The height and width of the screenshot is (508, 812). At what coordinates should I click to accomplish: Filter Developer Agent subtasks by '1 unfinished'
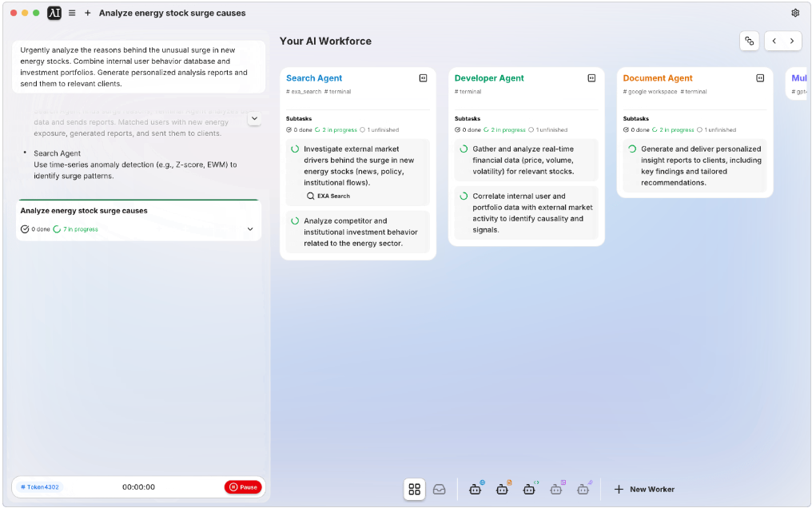pyautogui.click(x=548, y=130)
